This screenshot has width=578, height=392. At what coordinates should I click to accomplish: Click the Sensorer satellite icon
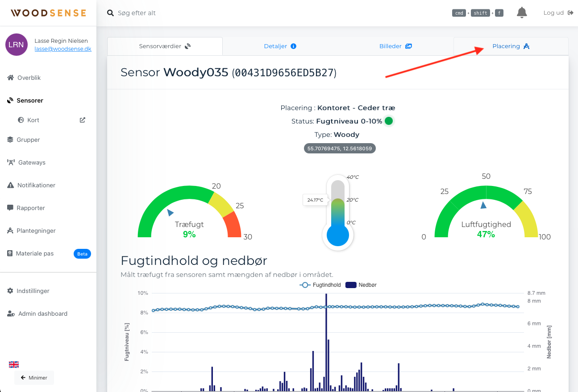(11, 100)
